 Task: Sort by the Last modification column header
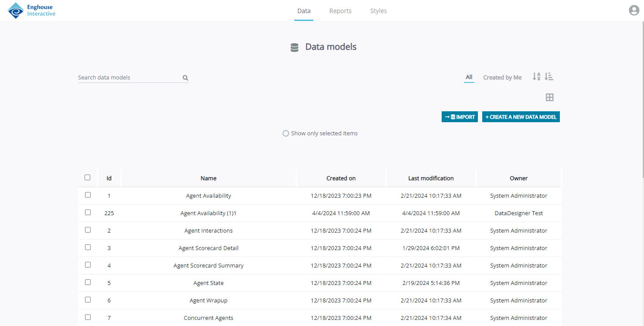[431, 178]
